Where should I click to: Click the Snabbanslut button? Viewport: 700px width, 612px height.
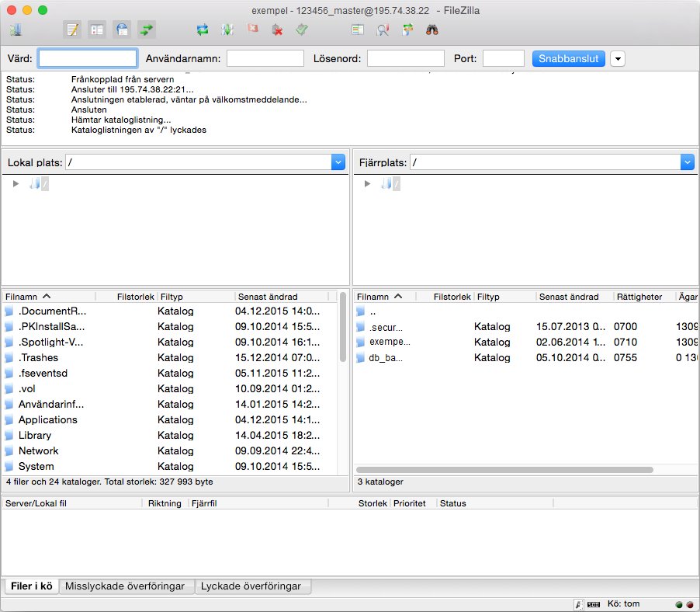click(x=568, y=58)
